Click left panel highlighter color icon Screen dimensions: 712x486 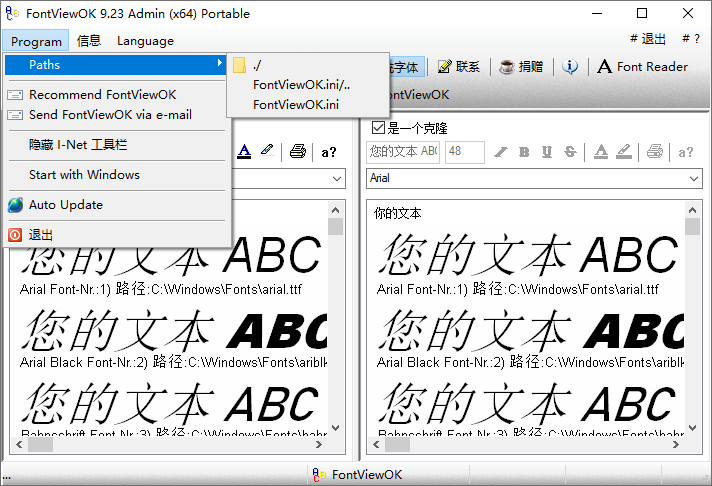point(267,150)
